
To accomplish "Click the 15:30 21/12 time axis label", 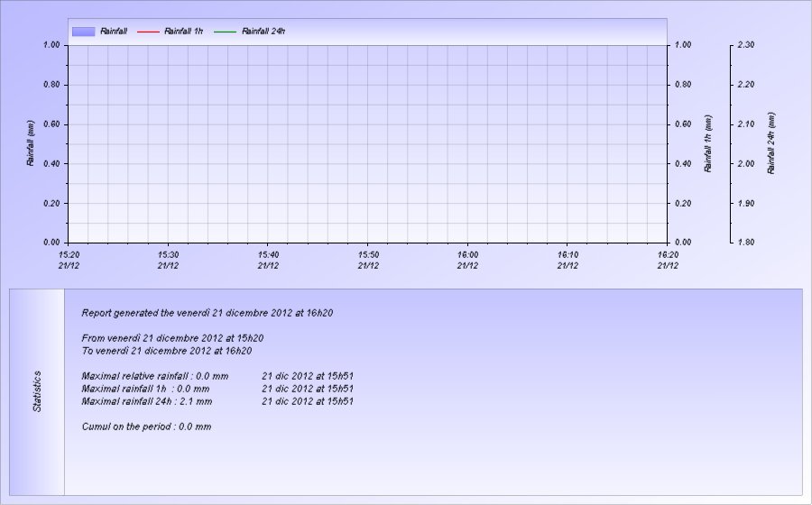I will point(169,261).
